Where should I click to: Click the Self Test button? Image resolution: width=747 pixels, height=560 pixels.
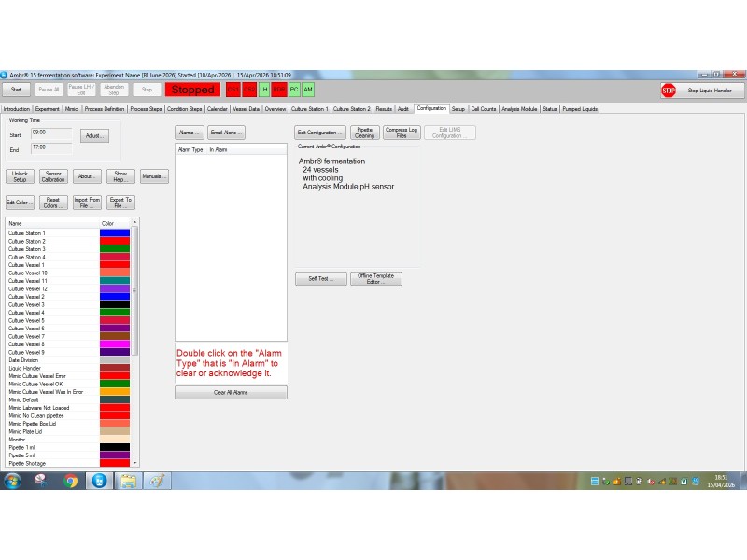click(x=320, y=278)
